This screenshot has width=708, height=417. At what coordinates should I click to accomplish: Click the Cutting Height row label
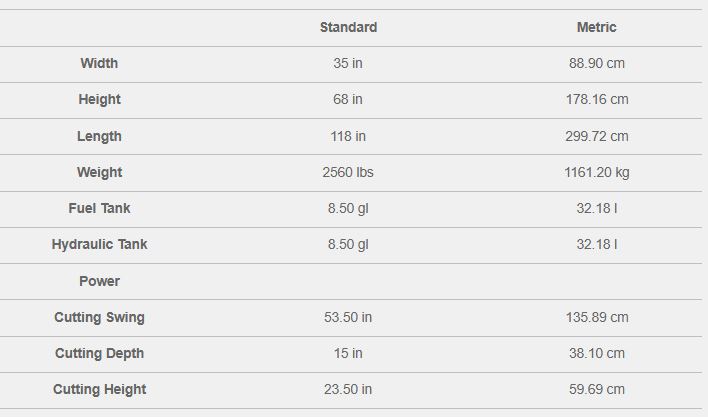click(99, 389)
